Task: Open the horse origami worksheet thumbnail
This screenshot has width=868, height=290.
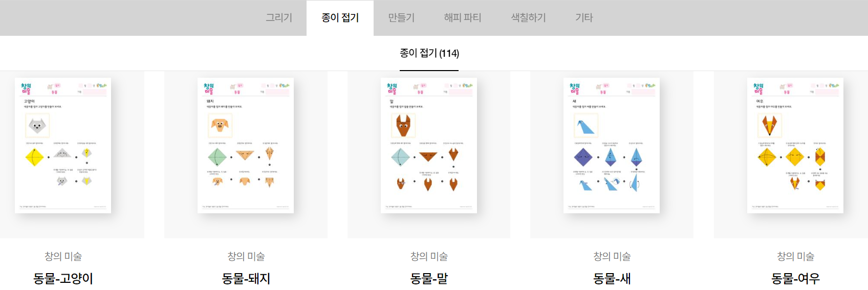Action: [x=429, y=146]
